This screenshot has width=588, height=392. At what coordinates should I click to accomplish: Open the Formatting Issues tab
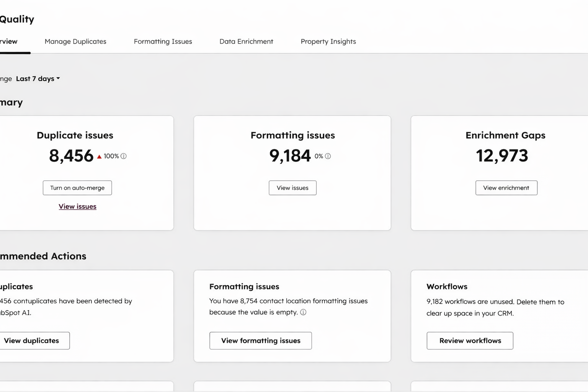point(163,41)
